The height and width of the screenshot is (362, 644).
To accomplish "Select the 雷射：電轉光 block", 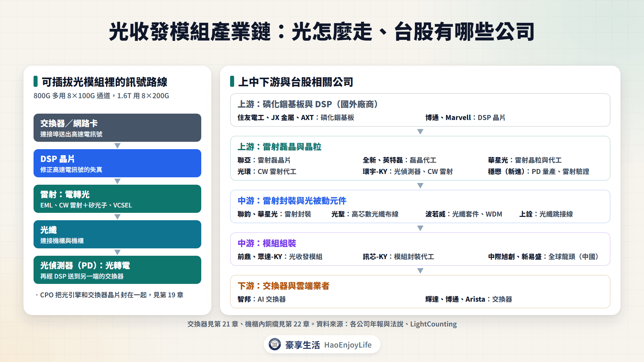I will [117, 199].
